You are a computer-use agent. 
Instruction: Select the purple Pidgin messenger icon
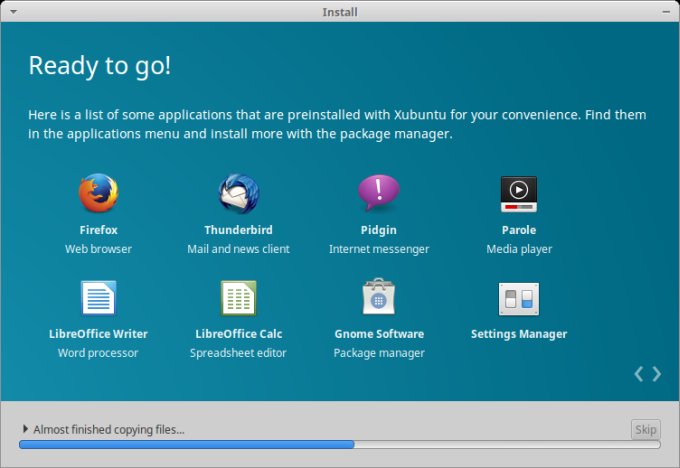(x=379, y=193)
